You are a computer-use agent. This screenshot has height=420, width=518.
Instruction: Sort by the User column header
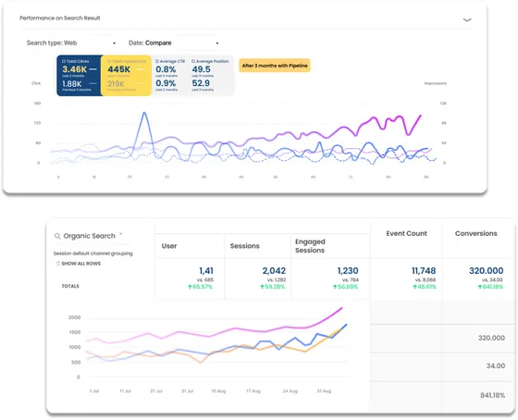click(x=169, y=246)
